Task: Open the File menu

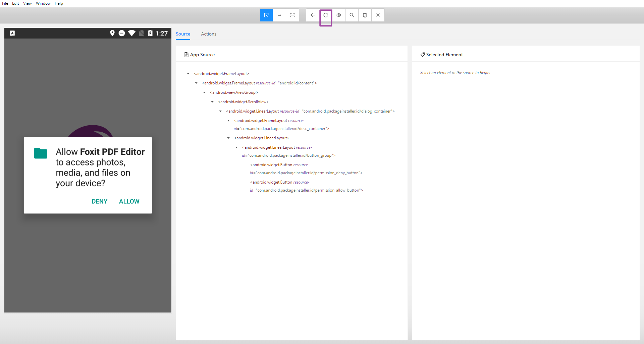Action: coord(5,3)
